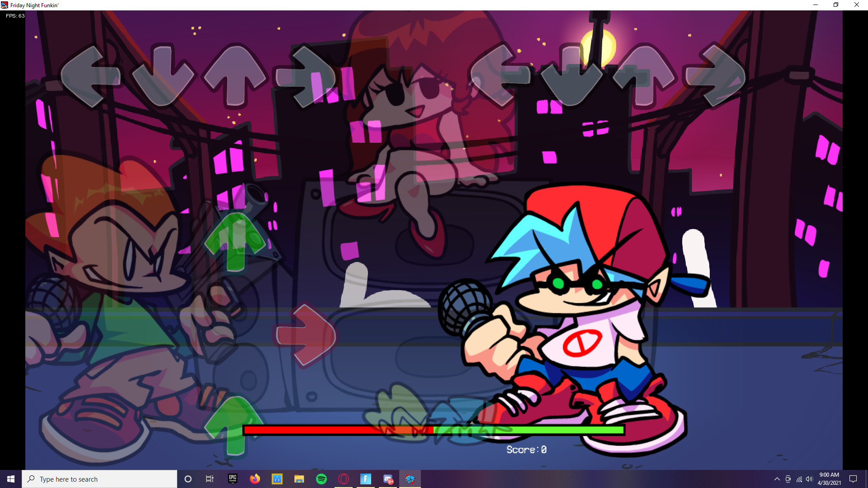Open the Action Center notification panel
Viewport: 868px width, 488px height.
point(854,479)
